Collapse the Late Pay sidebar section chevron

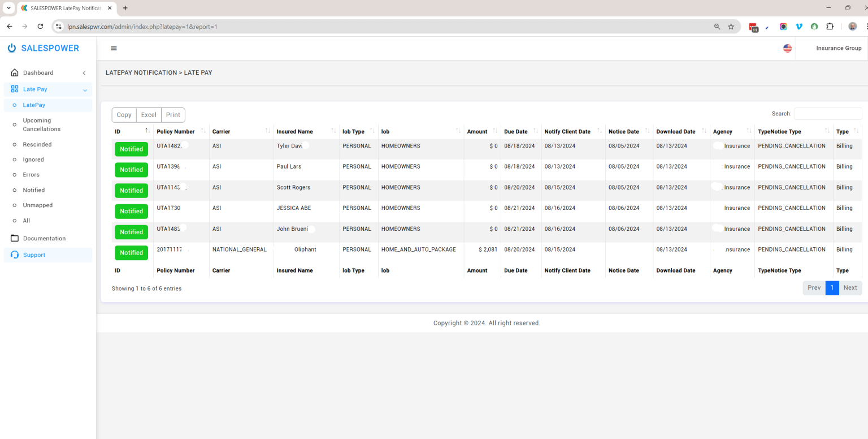85,90
